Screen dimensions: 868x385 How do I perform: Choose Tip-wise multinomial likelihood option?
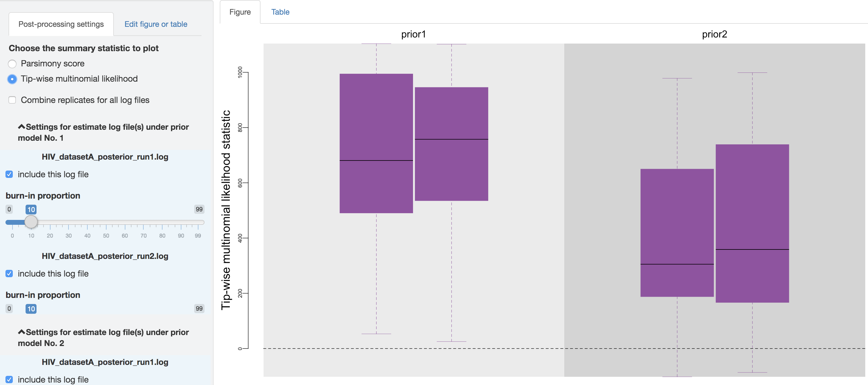[12, 79]
